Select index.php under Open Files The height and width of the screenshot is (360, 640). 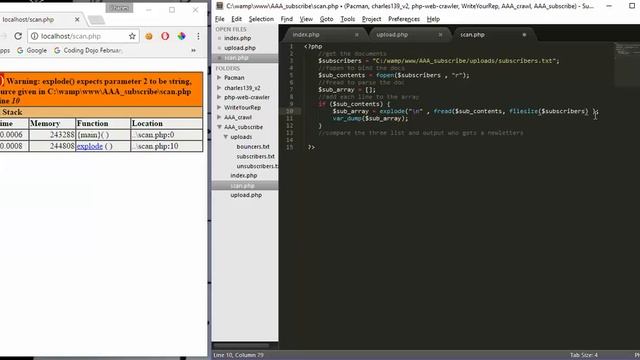[238, 38]
